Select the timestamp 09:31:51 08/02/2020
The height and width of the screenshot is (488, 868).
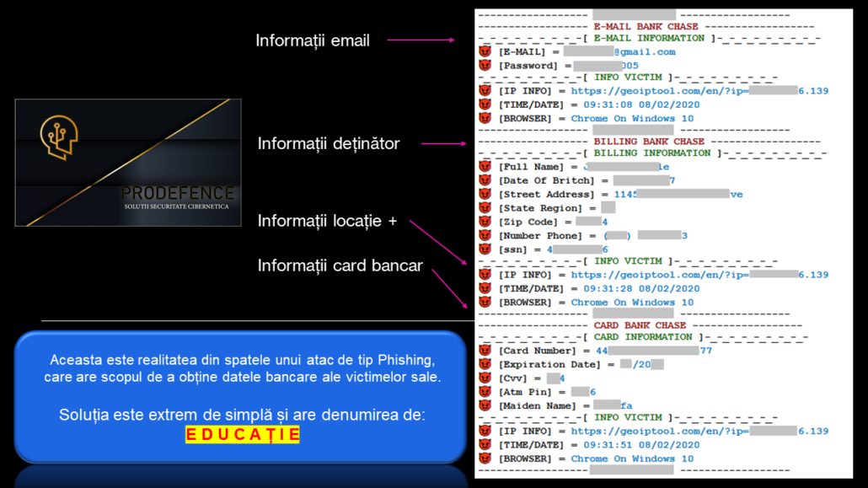click(641, 444)
